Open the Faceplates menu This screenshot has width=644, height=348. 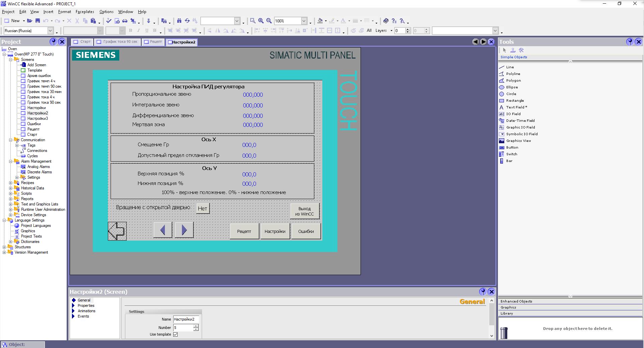84,12
